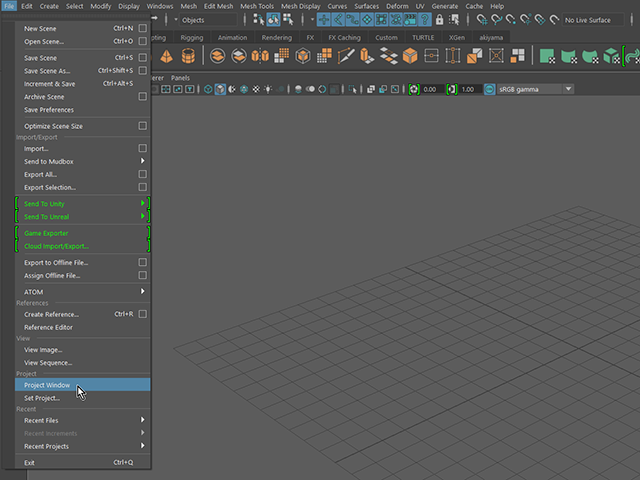Switch to the FX Caching shelf tab
640x480 pixels.
[344, 37]
